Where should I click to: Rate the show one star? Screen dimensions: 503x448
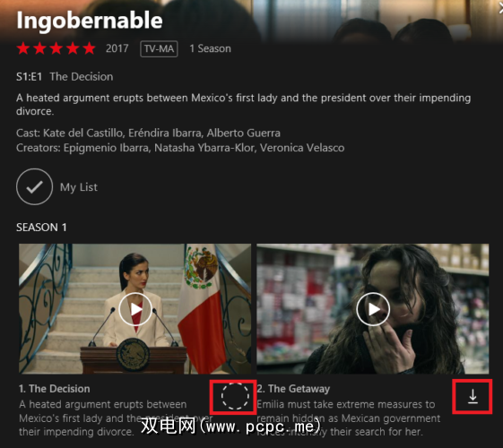click(x=23, y=48)
